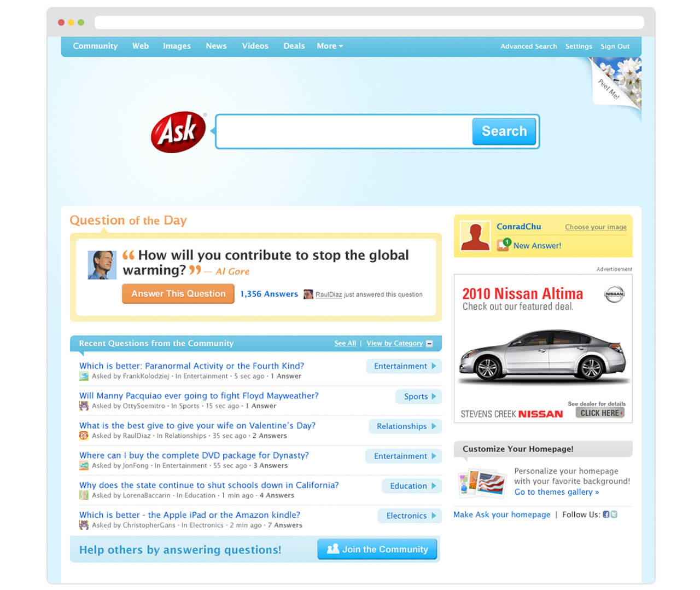700x590 pixels.
Task: Switch to the Web tab
Action: [x=141, y=46]
